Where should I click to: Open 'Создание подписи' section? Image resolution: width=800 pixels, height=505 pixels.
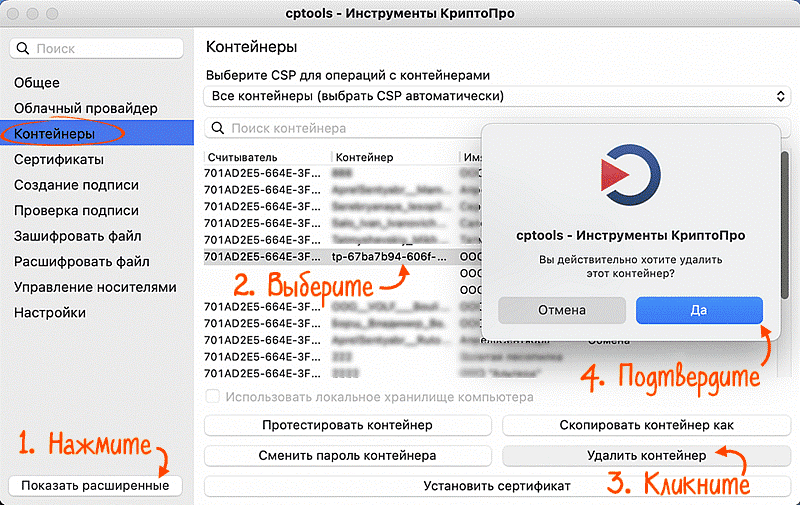[x=72, y=185]
